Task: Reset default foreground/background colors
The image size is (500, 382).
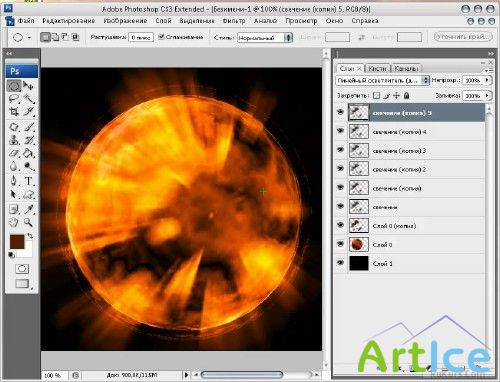Action: (x=11, y=255)
